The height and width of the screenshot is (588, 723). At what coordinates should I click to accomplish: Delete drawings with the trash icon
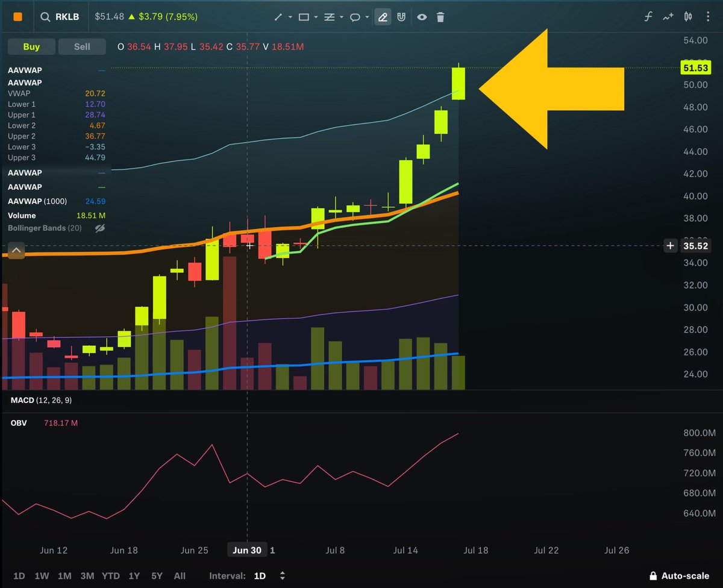pos(440,17)
